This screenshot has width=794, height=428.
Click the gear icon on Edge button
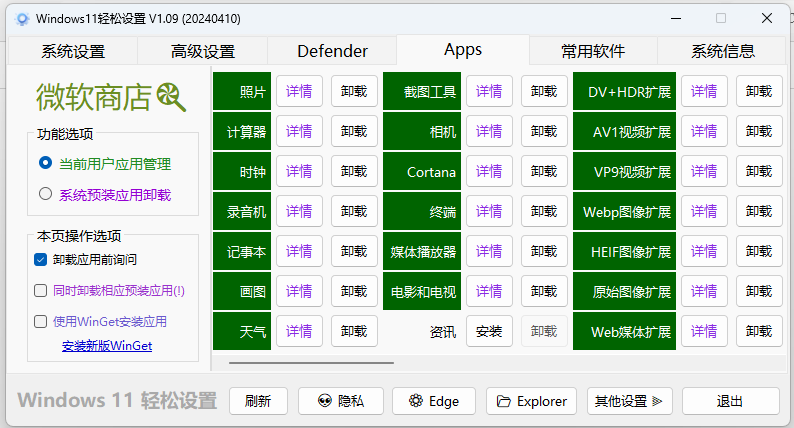417,401
